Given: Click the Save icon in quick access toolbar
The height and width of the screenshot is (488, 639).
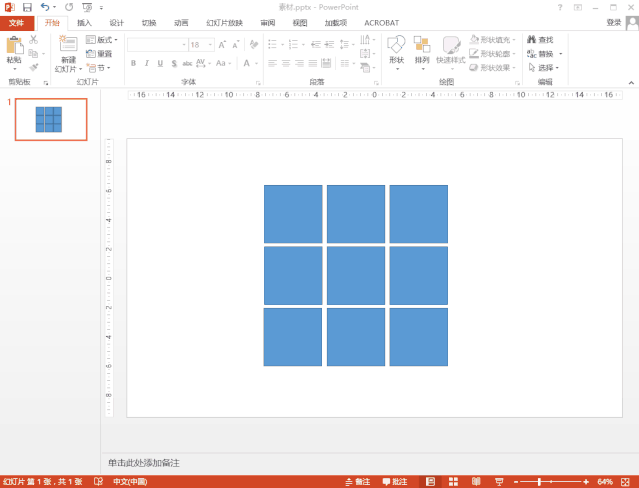Looking at the screenshot, I should pyautogui.click(x=27, y=7).
